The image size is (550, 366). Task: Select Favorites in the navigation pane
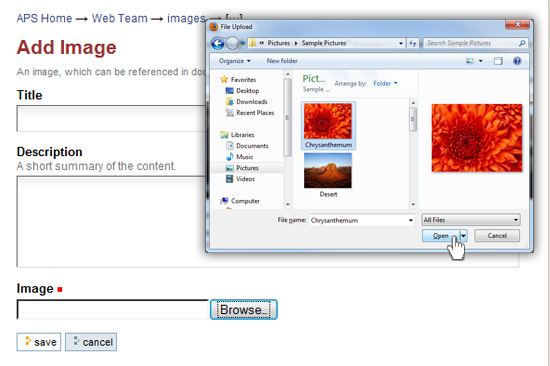point(243,80)
